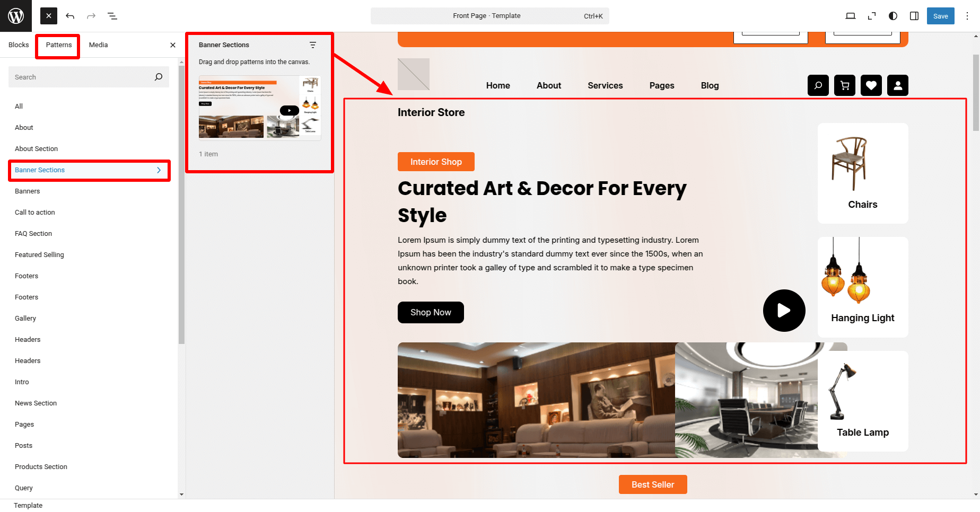The height and width of the screenshot is (512, 980).
Task: Click the Undo arrow icon
Action: point(70,16)
